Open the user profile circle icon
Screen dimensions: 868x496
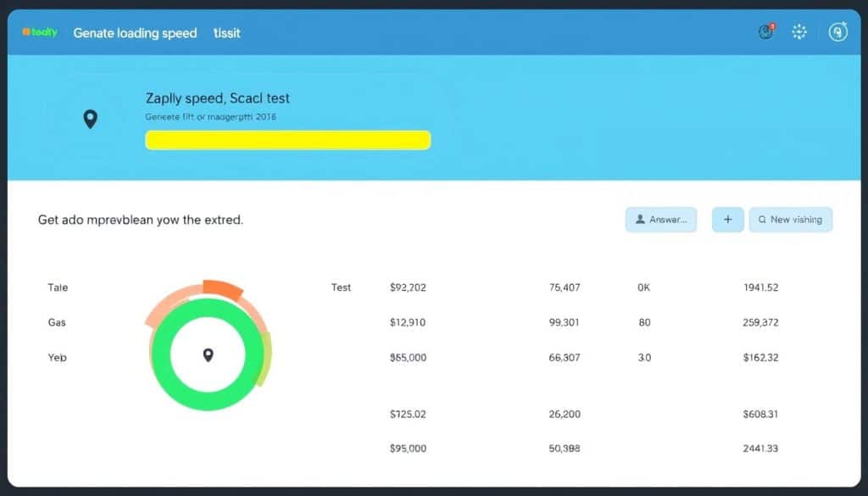click(x=838, y=32)
